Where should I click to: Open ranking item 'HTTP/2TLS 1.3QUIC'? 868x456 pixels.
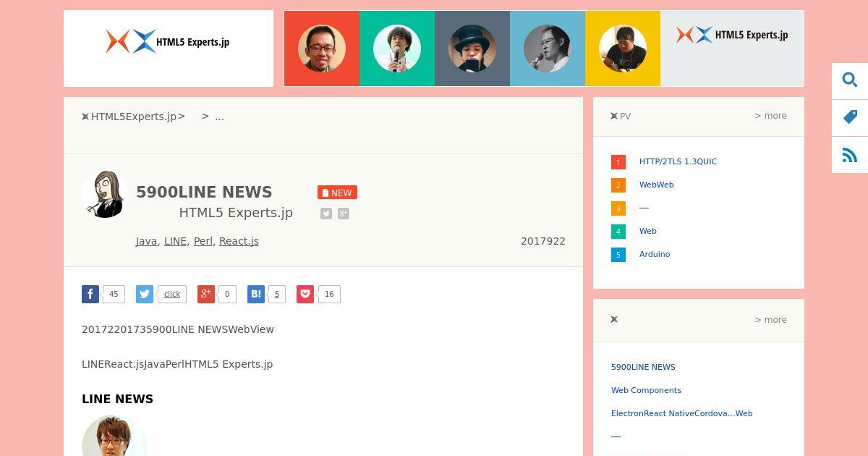(x=678, y=162)
